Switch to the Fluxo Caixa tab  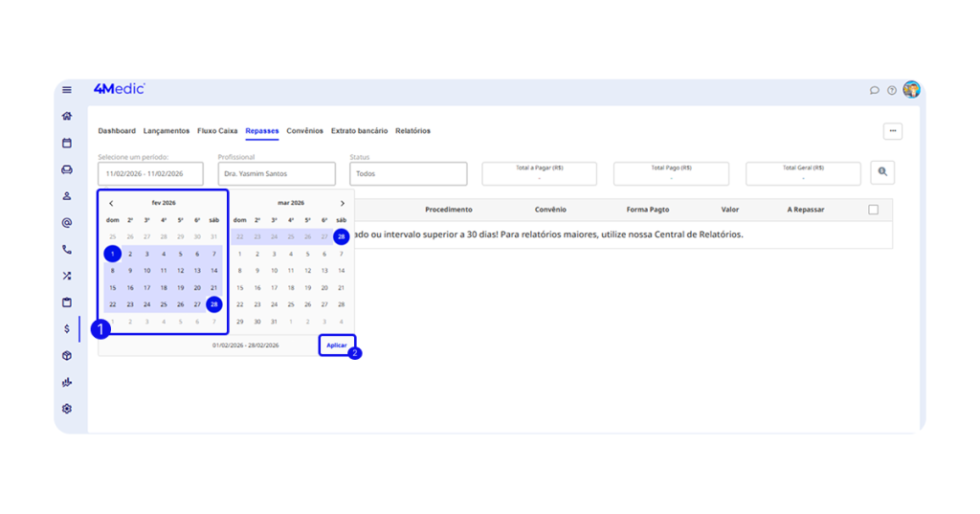217,131
